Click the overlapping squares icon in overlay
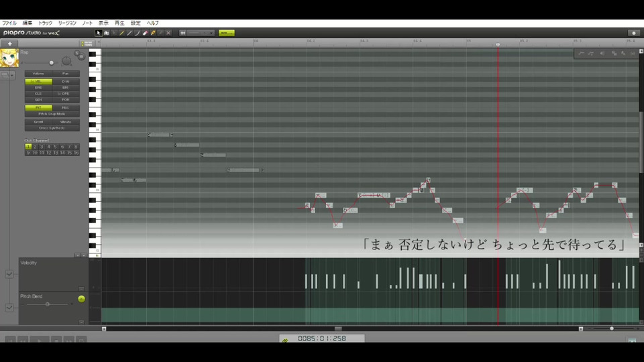 614,54
